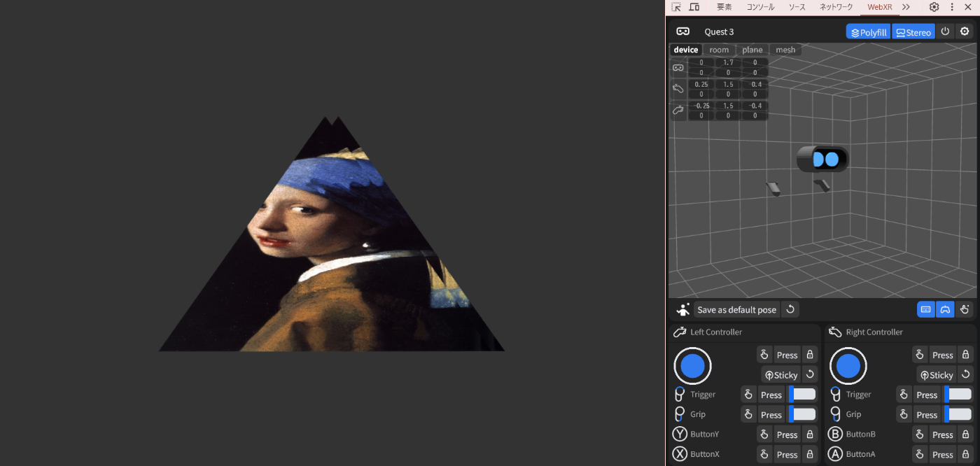Adjust the left Grip value slider
The width and height of the screenshot is (980, 466).
(x=802, y=414)
